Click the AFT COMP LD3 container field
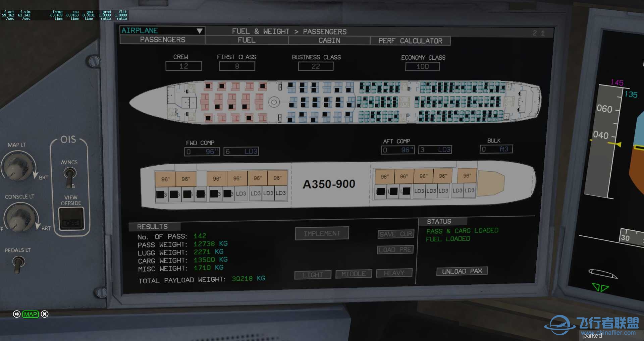This screenshot has height=341, width=644. [435, 150]
